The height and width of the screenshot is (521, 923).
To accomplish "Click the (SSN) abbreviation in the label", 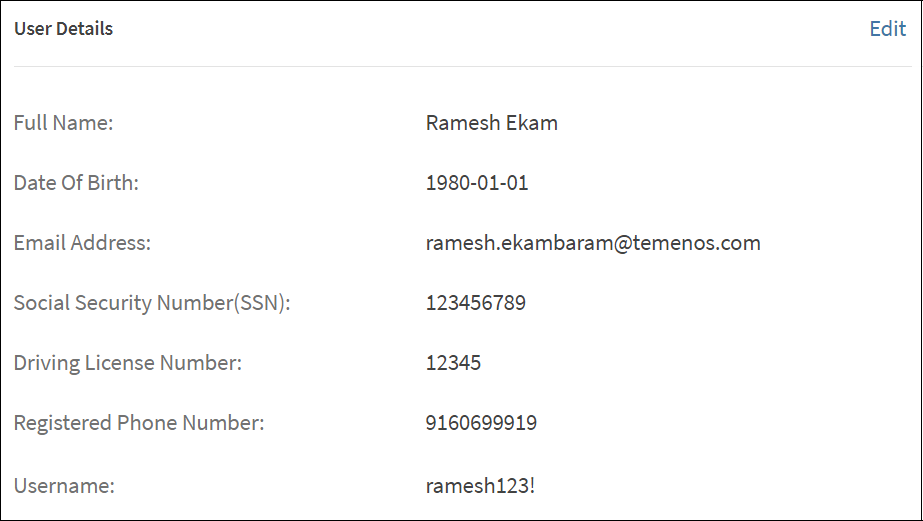I will [x=260, y=303].
